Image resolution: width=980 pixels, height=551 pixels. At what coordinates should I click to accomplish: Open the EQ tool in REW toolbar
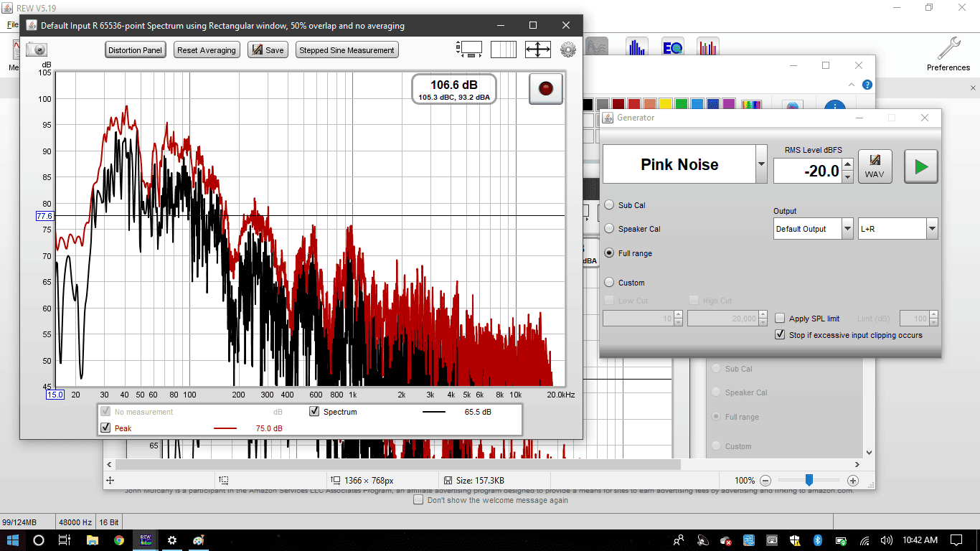(x=672, y=47)
